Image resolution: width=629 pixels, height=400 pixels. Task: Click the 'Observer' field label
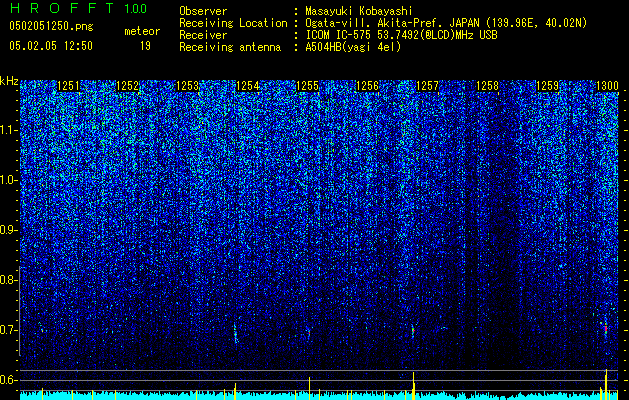tap(203, 11)
